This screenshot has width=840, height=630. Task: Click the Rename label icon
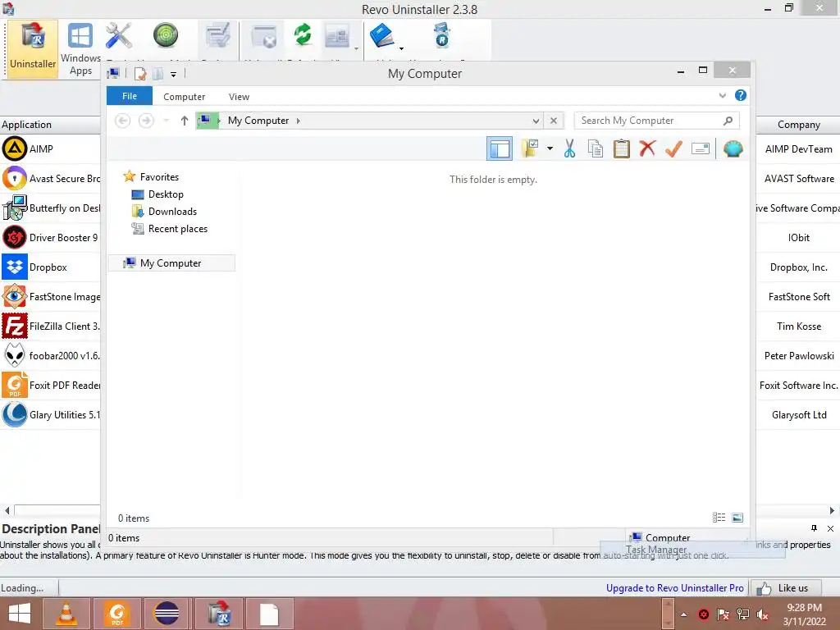(701, 148)
